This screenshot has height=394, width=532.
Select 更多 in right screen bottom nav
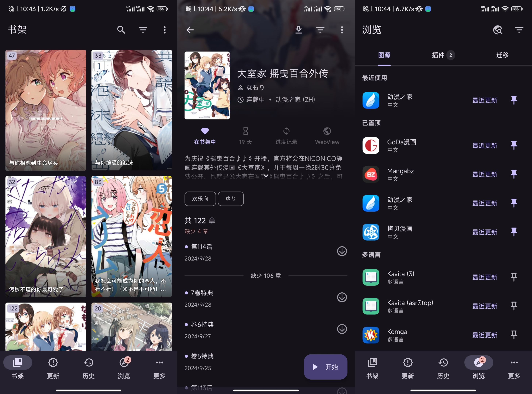point(514,368)
